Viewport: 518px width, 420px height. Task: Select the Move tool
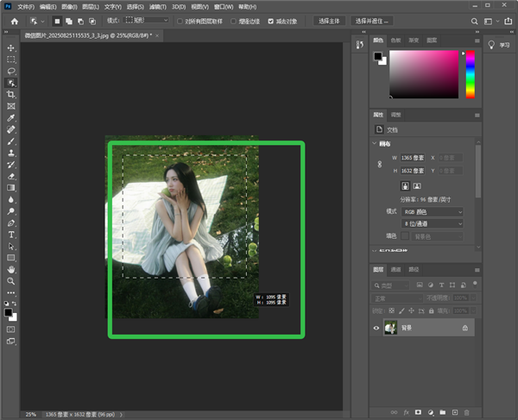point(11,47)
